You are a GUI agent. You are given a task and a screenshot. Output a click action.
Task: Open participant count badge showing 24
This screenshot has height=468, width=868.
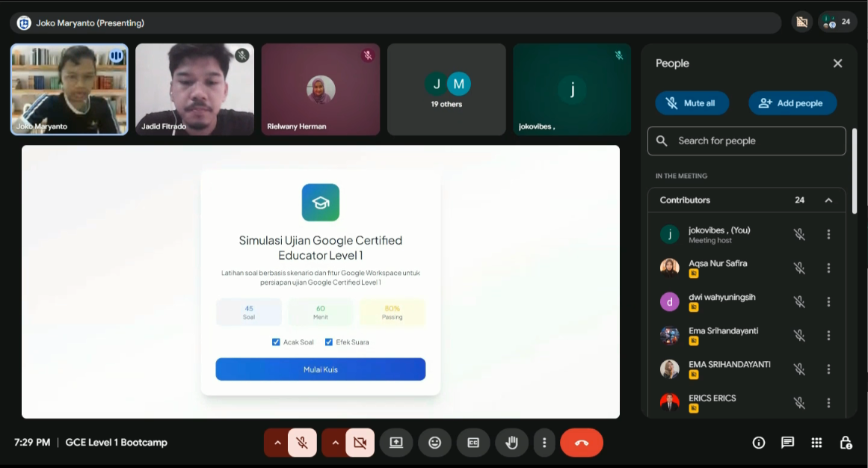point(837,22)
